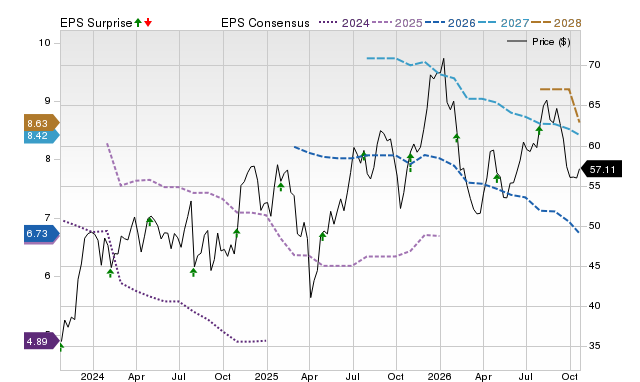Image resolution: width=640 pixels, height=382 pixels.
Task: Toggle the 2026 consensus legend entry
Action: [450, 23]
